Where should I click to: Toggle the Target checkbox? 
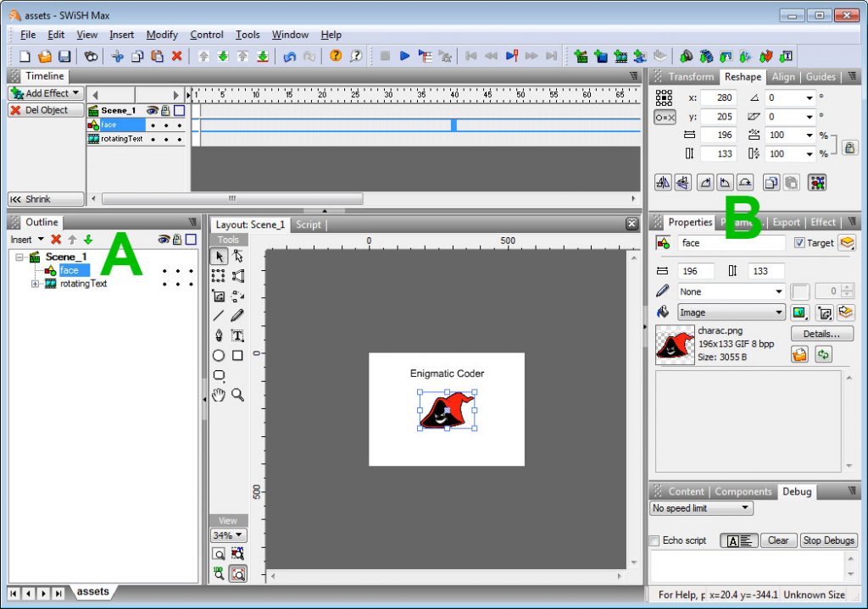coord(799,243)
